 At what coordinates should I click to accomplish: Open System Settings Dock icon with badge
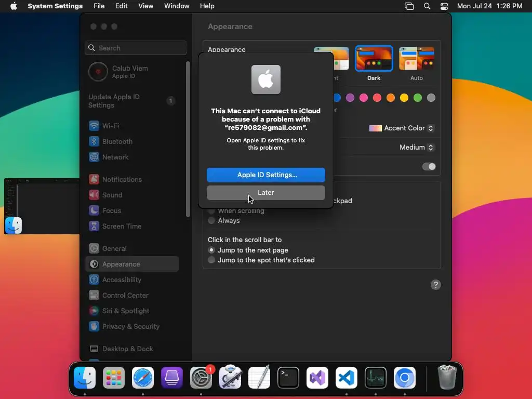pos(201,378)
